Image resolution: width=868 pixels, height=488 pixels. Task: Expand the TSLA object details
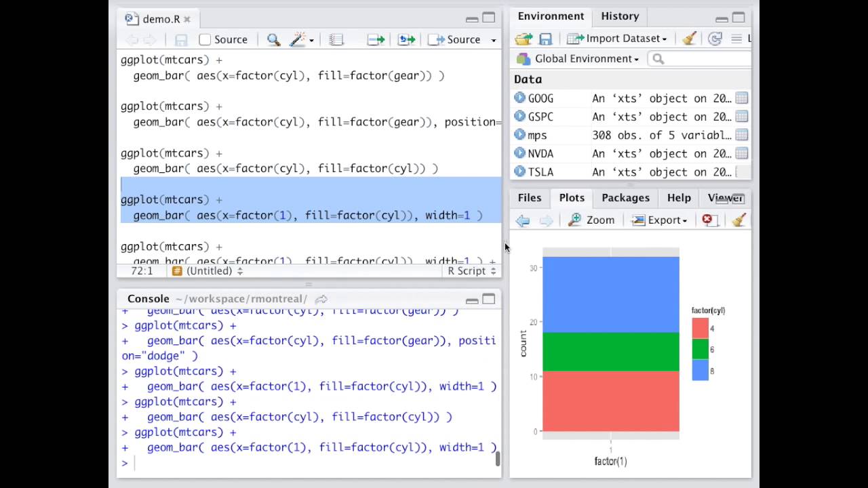coord(519,171)
